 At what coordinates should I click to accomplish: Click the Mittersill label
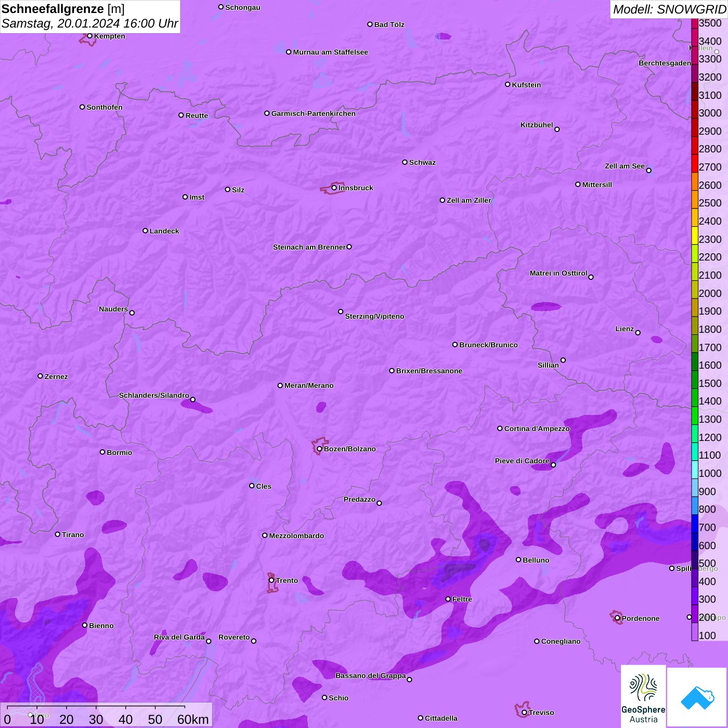(597, 185)
